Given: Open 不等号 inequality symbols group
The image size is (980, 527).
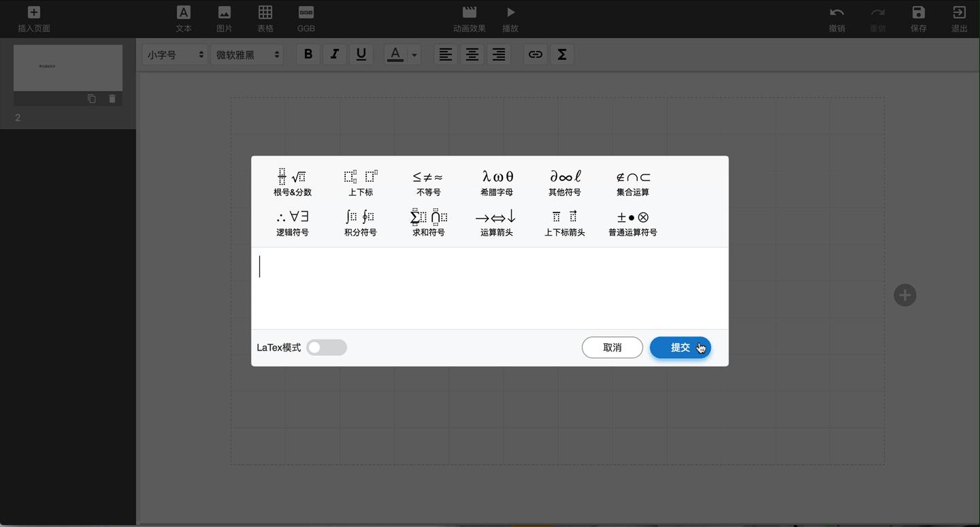Looking at the screenshot, I should pos(429,182).
